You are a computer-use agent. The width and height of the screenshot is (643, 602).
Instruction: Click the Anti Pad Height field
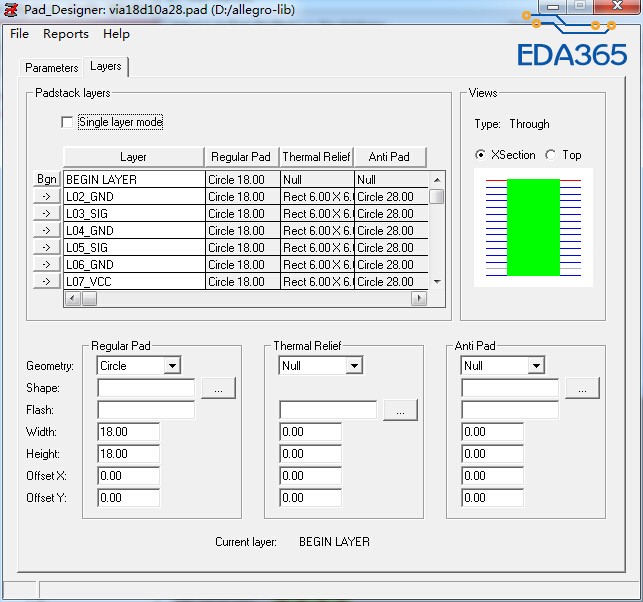[493, 454]
